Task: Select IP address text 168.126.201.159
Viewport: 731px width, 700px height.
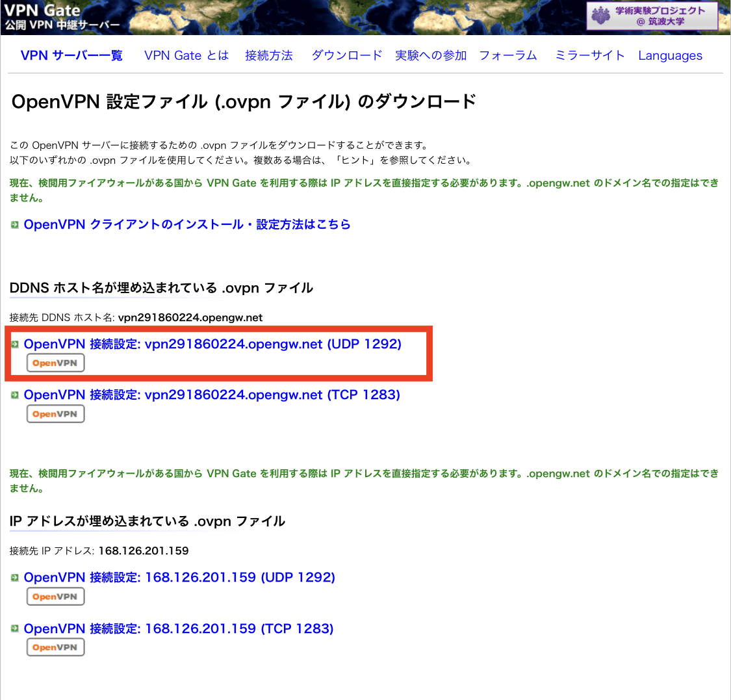Action: 144,551
